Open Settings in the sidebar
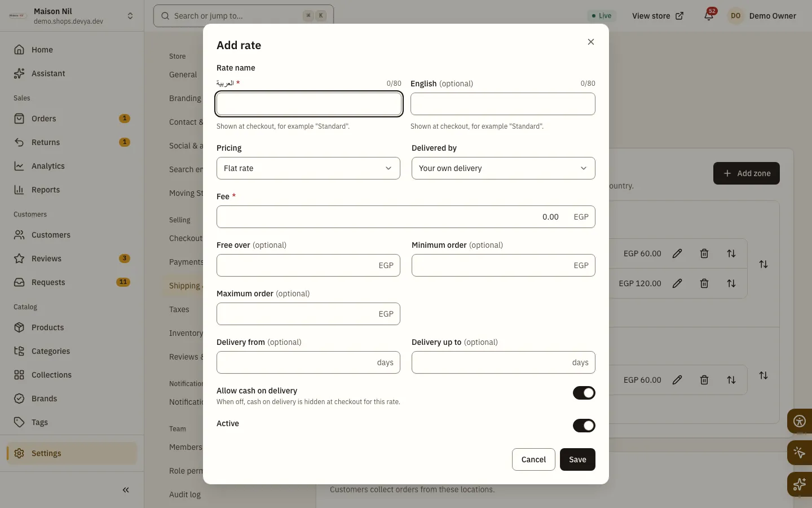812x508 pixels. click(x=72, y=453)
